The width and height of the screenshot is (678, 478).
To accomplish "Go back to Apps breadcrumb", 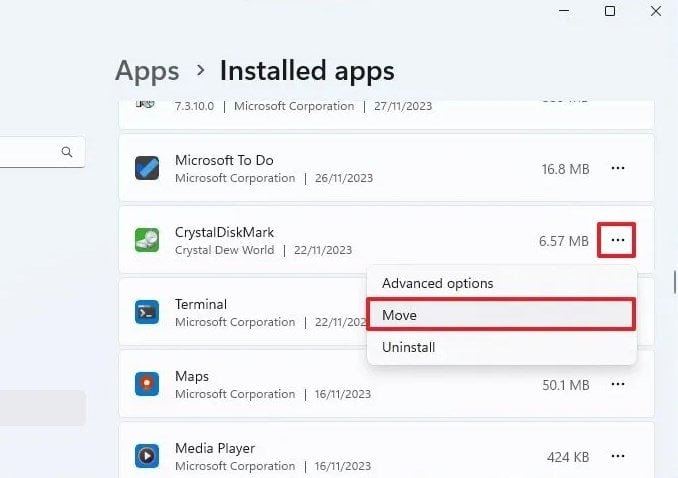I will [x=147, y=71].
